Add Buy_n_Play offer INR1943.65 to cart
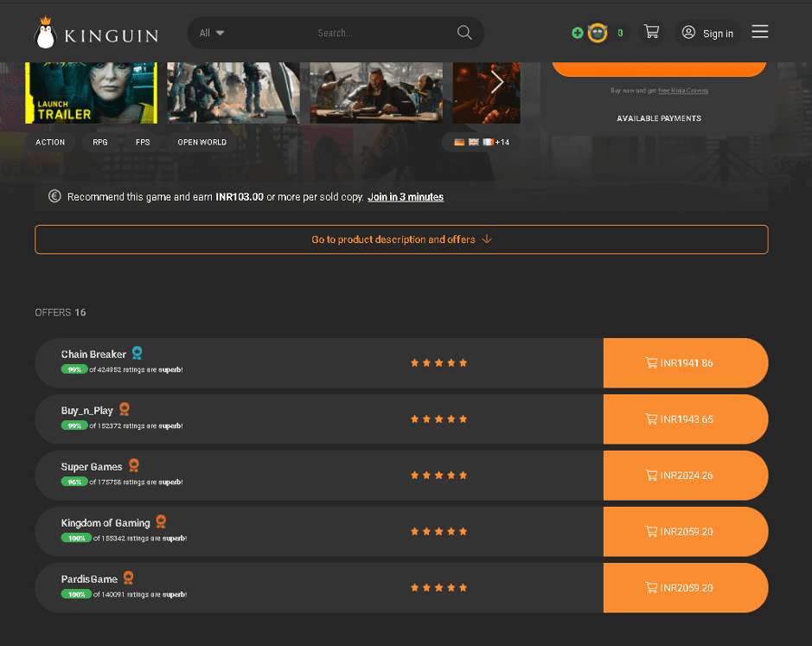 686,419
